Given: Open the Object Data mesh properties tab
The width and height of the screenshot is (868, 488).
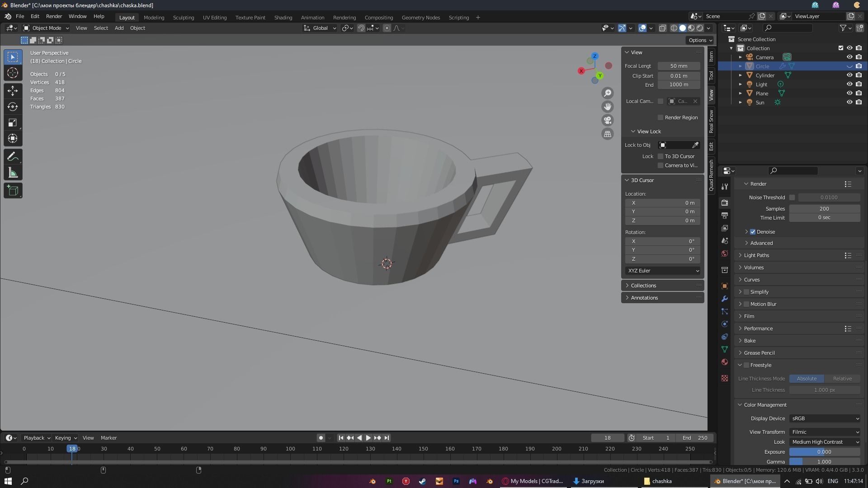Looking at the screenshot, I should pyautogui.click(x=725, y=349).
